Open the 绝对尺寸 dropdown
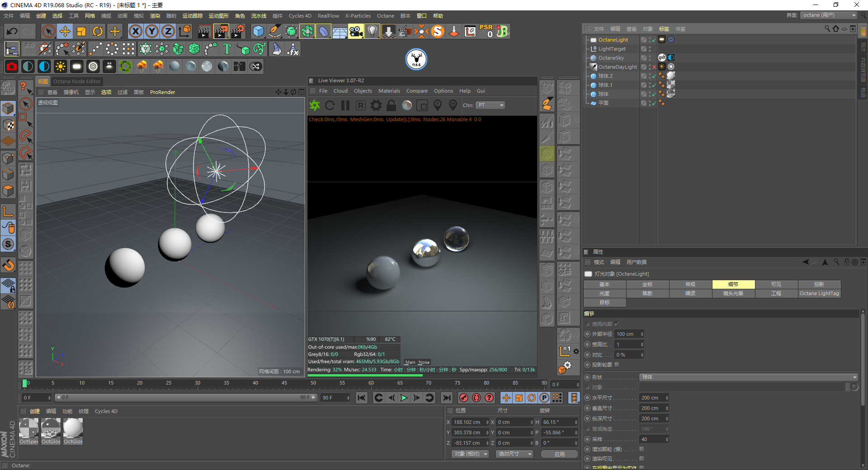 coord(514,454)
